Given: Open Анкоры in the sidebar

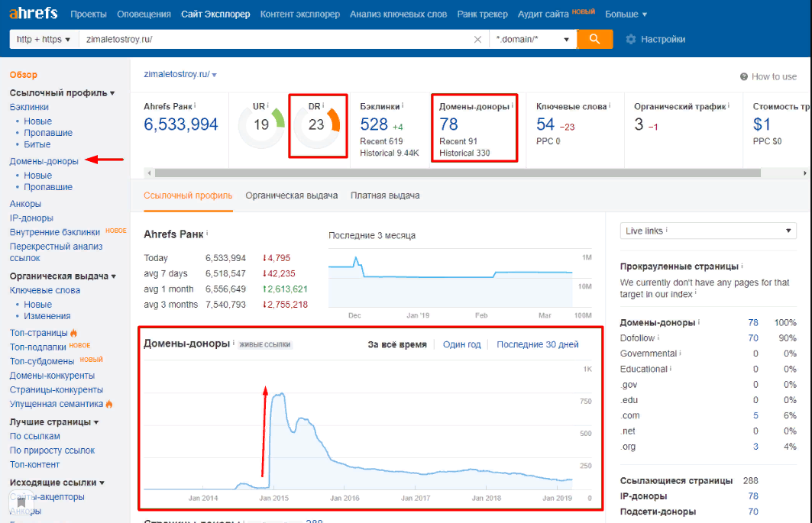Looking at the screenshot, I should pos(25,204).
